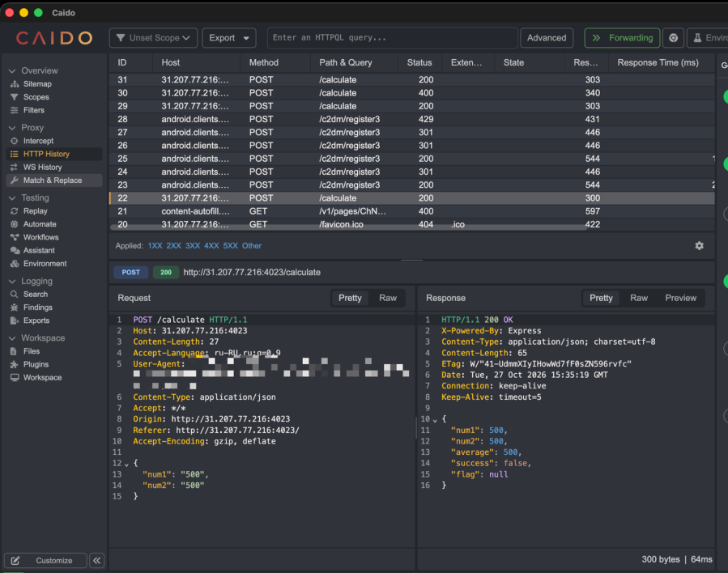Toggle the 4XX status filter
Screen dimensions: 728x573
211,246
